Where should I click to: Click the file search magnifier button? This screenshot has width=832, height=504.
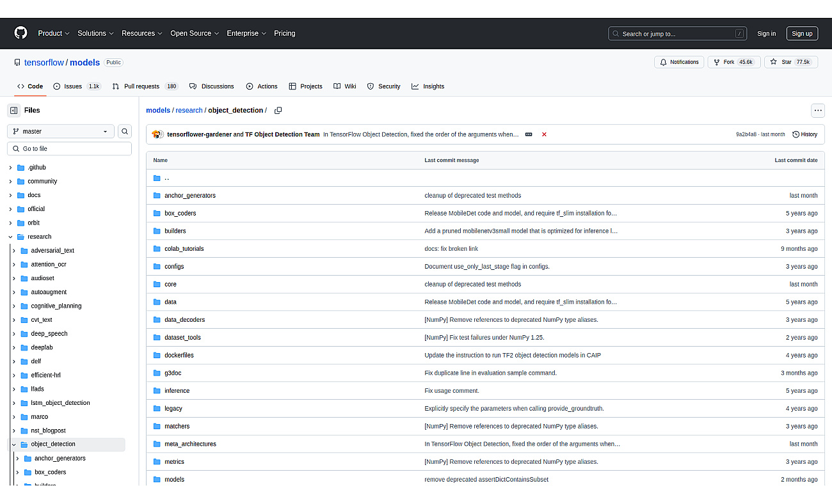pyautogui.click(x=125, y=131)
